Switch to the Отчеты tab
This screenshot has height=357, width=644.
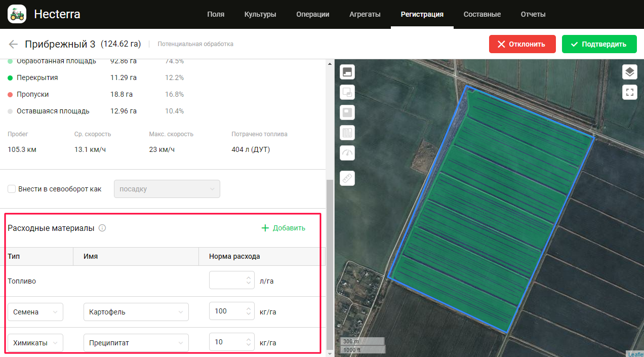pyautogui.click(x=533, y=14)
